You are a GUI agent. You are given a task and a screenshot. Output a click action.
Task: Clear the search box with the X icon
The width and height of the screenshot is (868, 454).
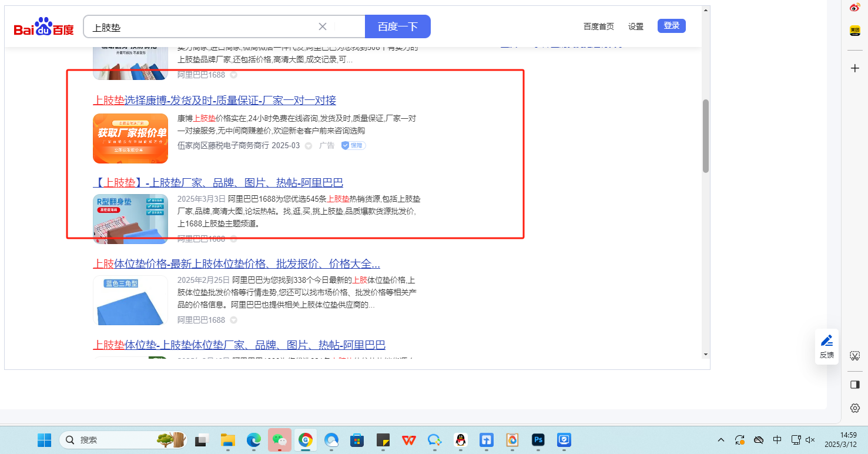pyautogui.click(x=323, y=26)
